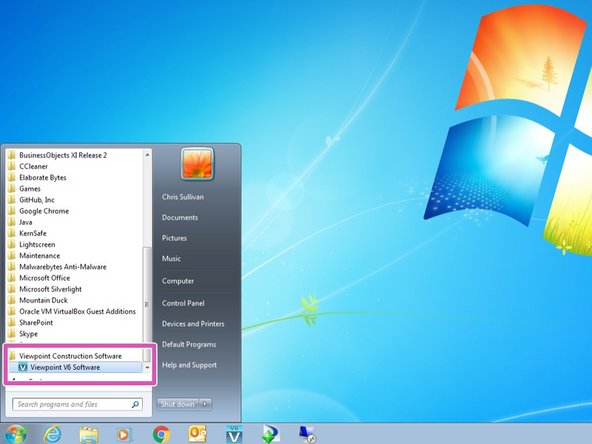This screenshot has height=444, width=592.
Task: Click the programs list scrollbar thumb
Action: (x=147, y=304)
